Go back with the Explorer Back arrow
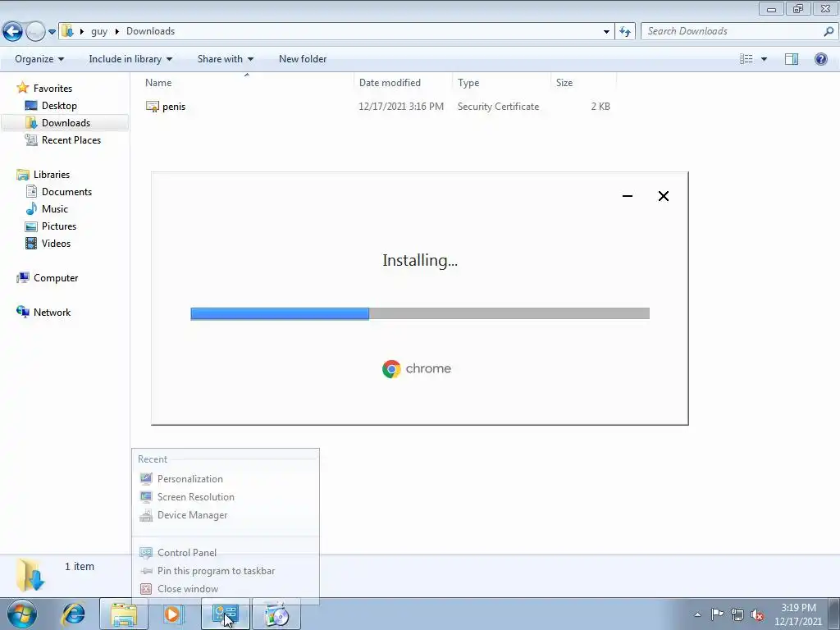The image size is (840, 630). point(12,32)
